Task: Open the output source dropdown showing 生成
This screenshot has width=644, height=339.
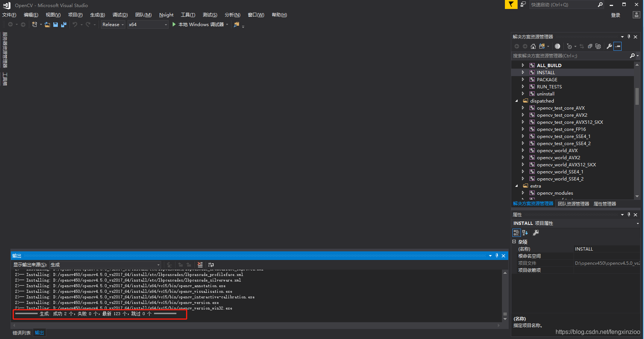Action: (105, 265)
